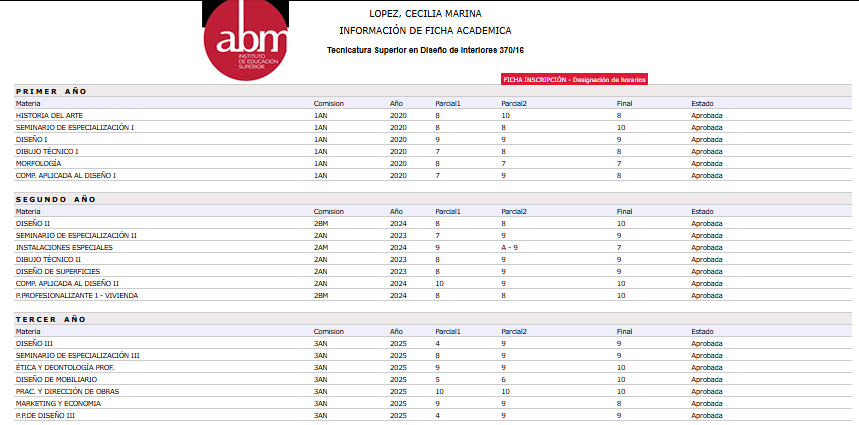This screenshot has width=859, height=425.
Task: Select PRAC. Y DIRECCIÓN DE OBRAS subject
Action: [70, 391]
